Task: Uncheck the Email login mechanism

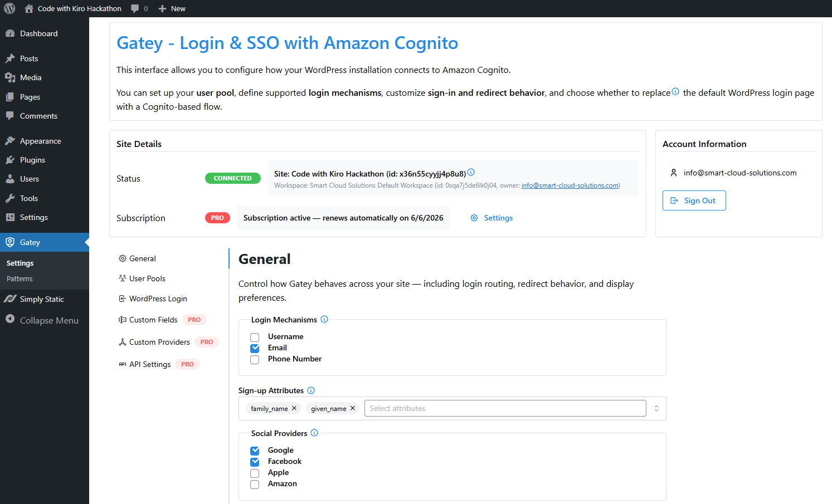Action: click(255, 349)
